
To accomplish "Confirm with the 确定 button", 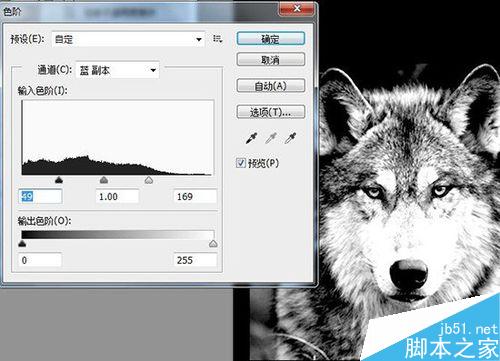I will 271,39.
